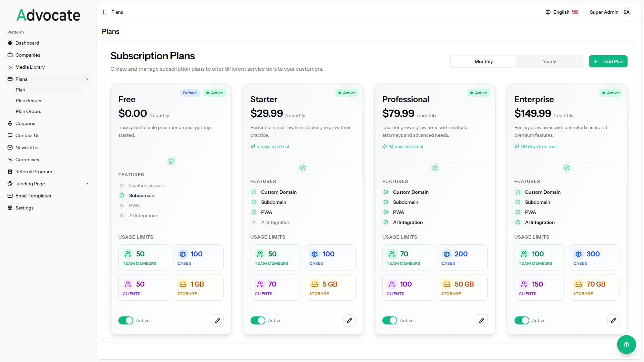Edit the Enterprise plan with pencil icon

(613, 320)
